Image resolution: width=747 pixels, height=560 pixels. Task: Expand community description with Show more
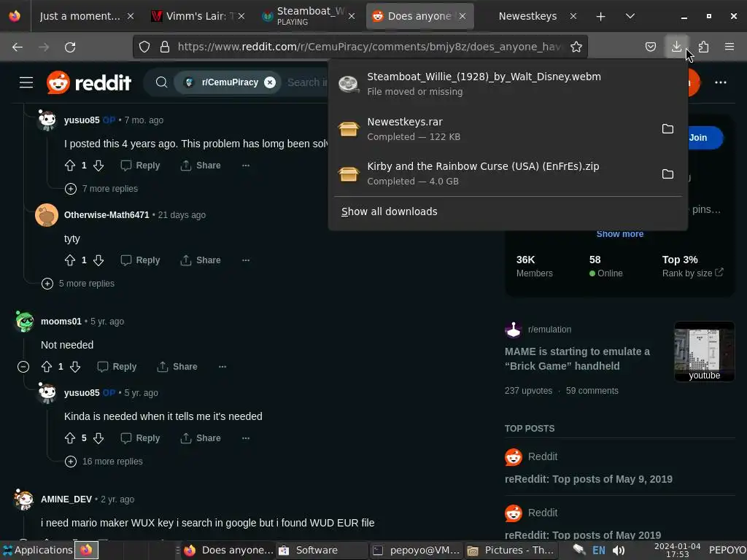pyautogui.click(x=620, y=234)
